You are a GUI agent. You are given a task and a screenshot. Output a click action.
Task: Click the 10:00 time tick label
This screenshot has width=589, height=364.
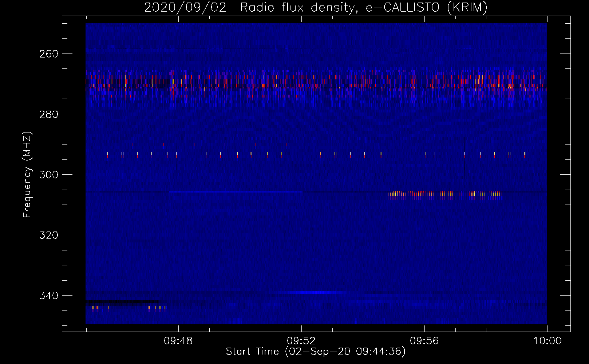point(548,341)
